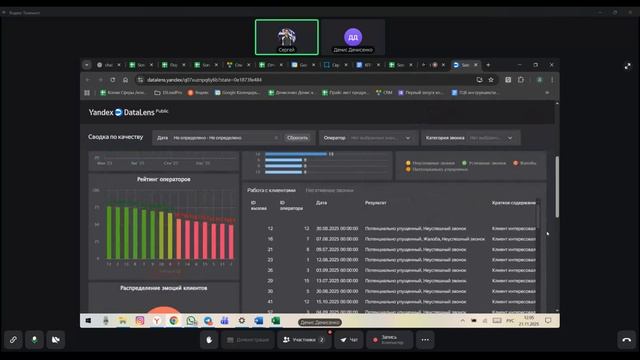640x360 pixels.
Task: Click the Yandex DataLens logo
Action: pyautogui.click(x=128, y=112)
